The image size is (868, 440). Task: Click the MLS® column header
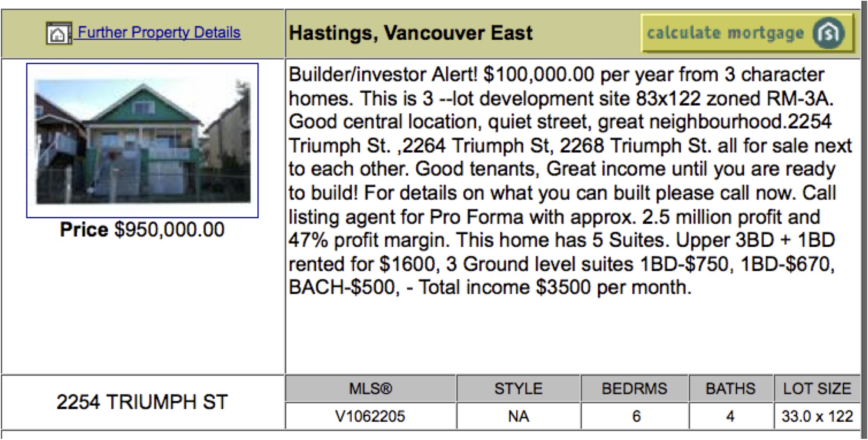pos(370,388)
